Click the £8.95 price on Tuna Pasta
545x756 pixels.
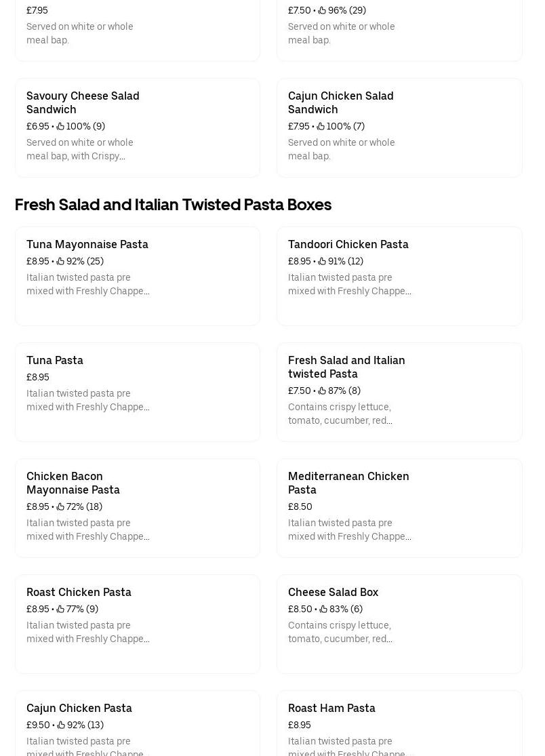point(37,377)
